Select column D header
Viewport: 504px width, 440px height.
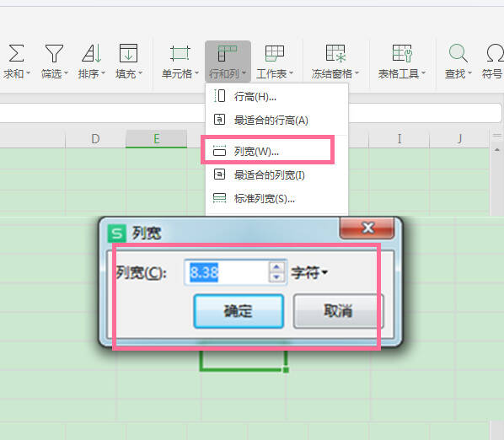95,139
